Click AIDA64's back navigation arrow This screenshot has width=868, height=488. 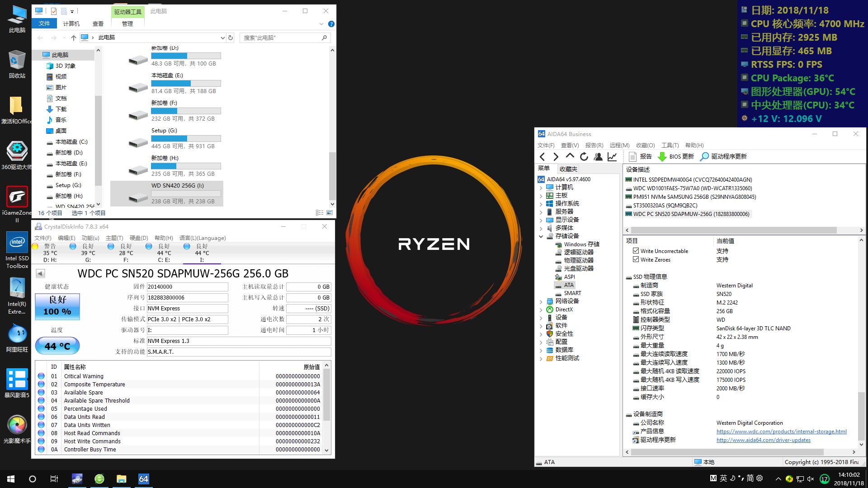click(x=542, y=156)
